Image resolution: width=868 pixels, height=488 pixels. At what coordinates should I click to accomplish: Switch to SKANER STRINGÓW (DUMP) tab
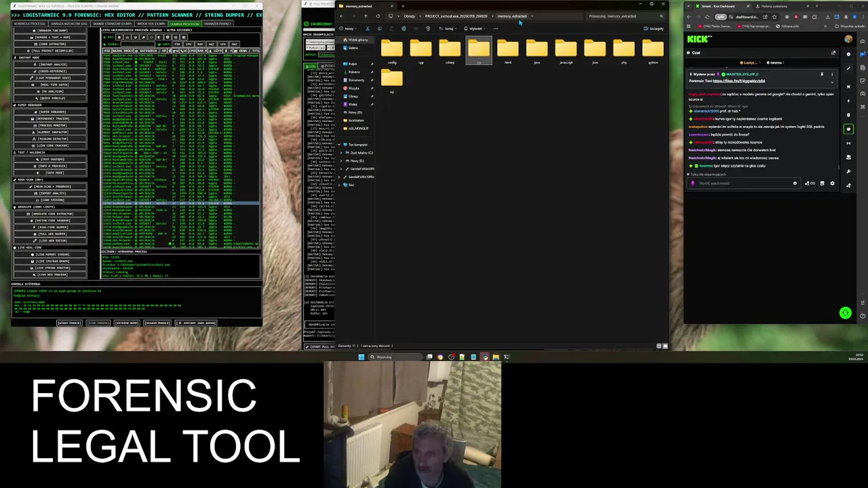coord(112,24)
